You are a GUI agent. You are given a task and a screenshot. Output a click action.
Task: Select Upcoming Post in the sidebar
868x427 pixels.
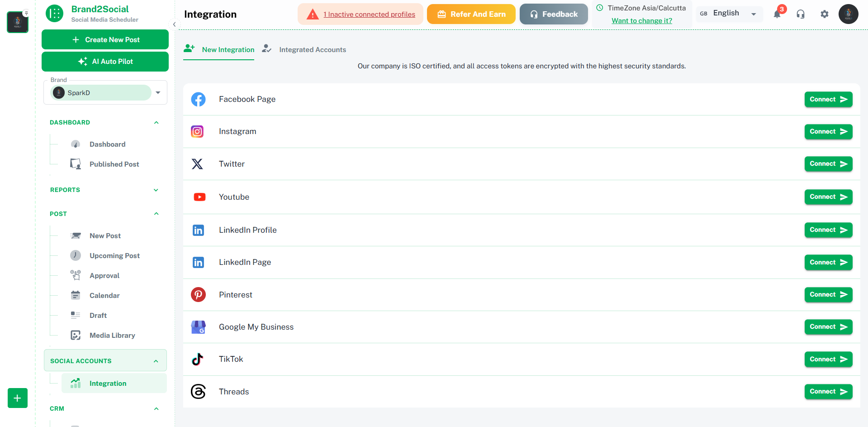[x=114, y=255]
